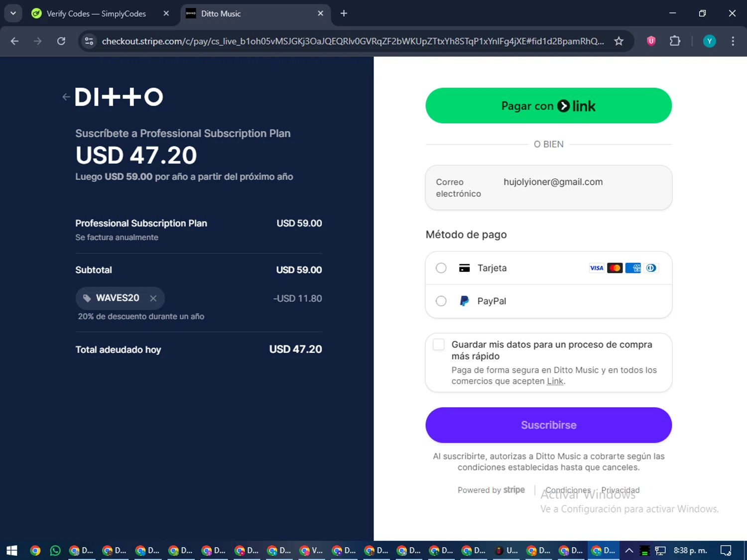This screenshot has width=747, height=560.
Task: Click the purple Suscribirse button
Action: [549, 425]
